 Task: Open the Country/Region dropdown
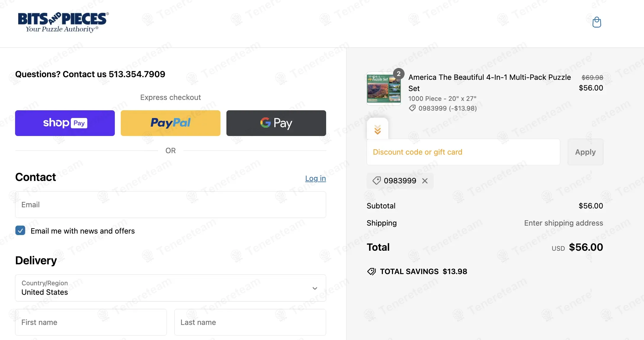[x=170, y=288]
